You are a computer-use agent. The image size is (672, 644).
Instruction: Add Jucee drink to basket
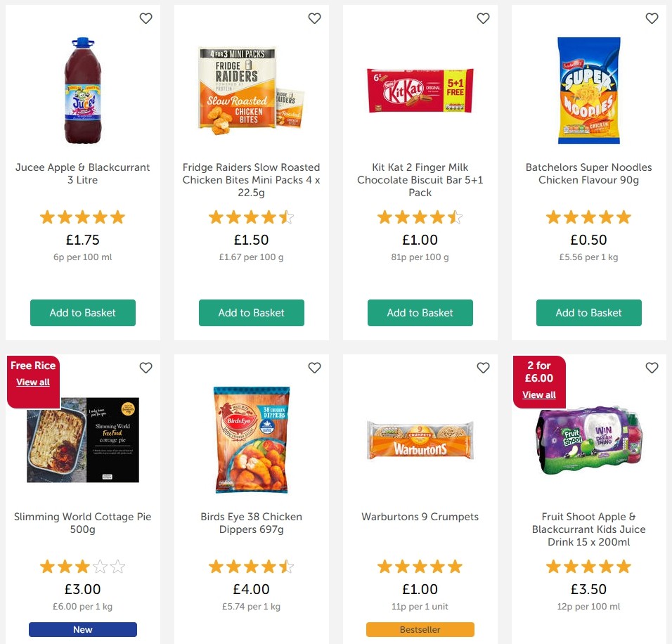point(82,313)
